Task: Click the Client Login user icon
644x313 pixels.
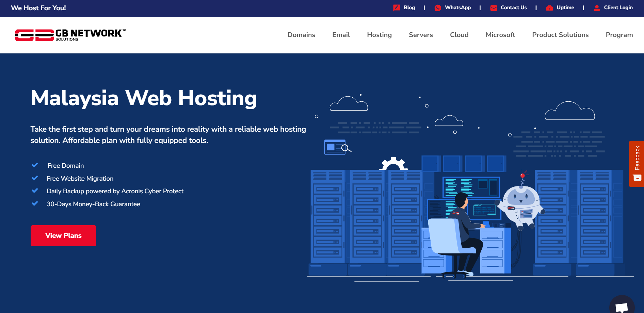Action: (597, 8)
